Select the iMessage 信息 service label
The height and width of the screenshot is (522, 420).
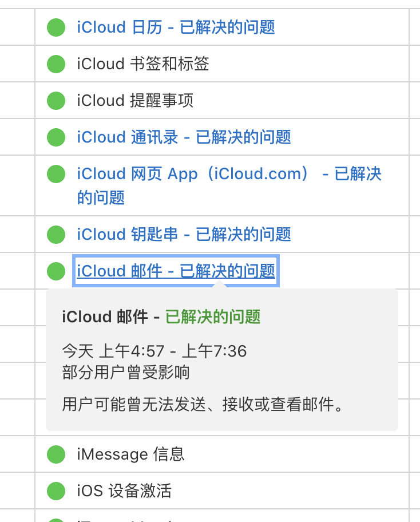pos(130,454)
